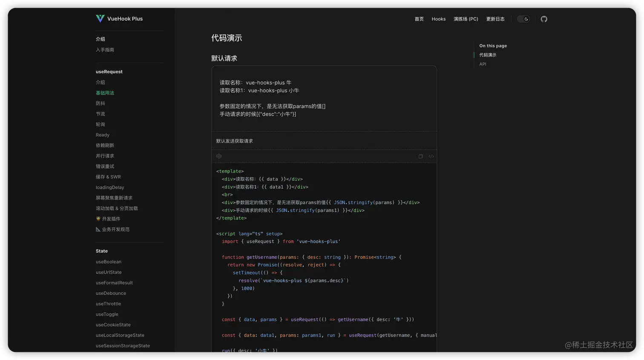Screen dimensions: 644x360
Task: Click the 默认请求 section heading
Action: (224, 58)
